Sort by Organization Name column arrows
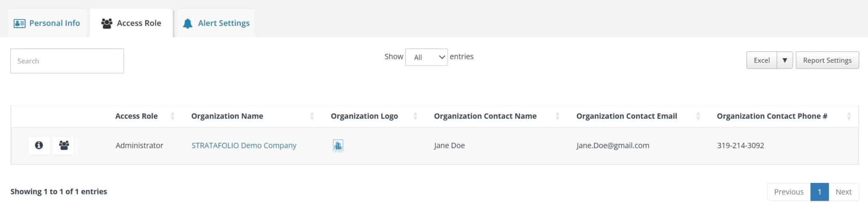868x207 pixels. click(312, 116)
